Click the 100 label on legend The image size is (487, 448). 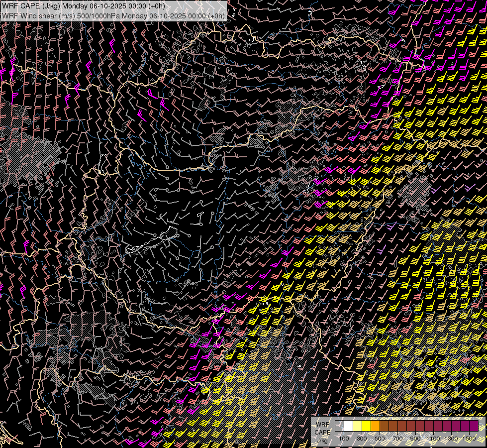[344, 439]
